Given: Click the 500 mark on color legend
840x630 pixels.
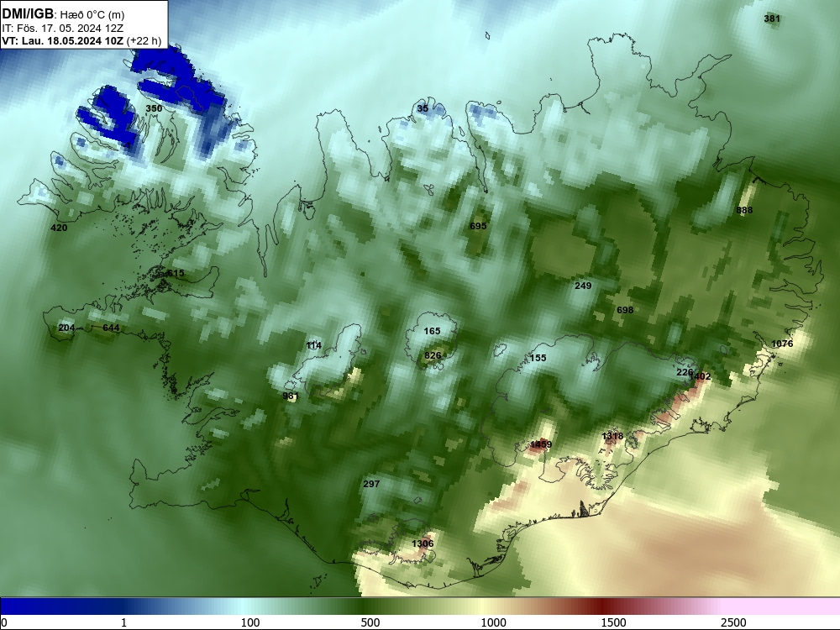Looking at the screenshot, I should (370, 622).
